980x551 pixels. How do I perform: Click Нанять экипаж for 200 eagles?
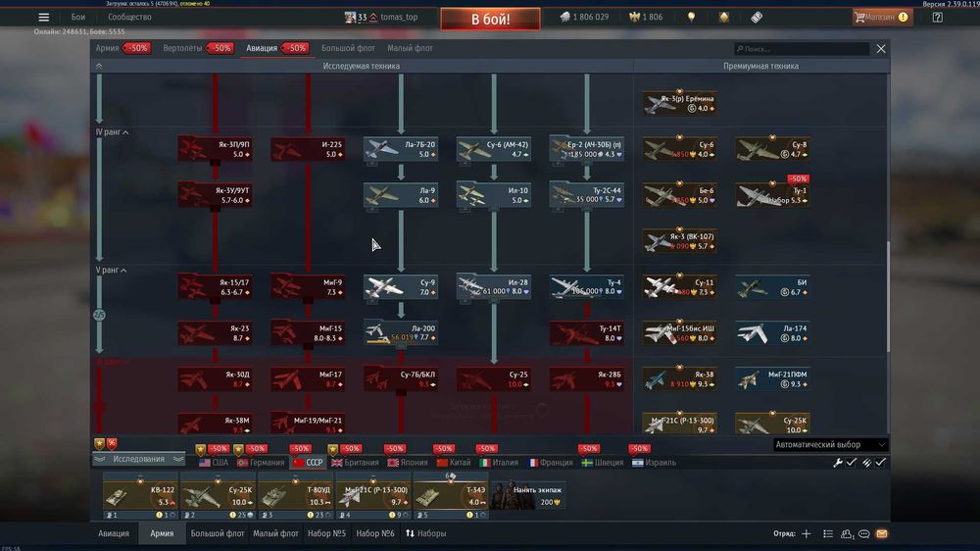(x=529, y=495)
